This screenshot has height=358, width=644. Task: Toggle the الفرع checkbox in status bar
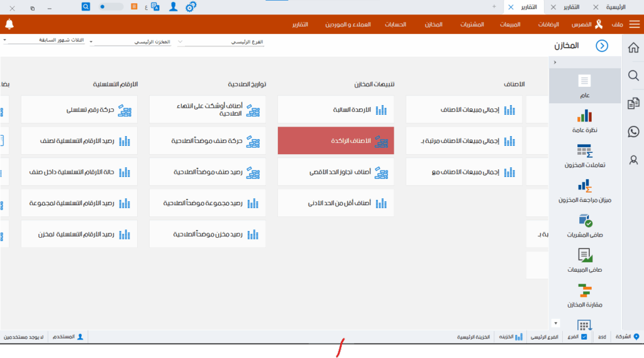pos(584,337)
